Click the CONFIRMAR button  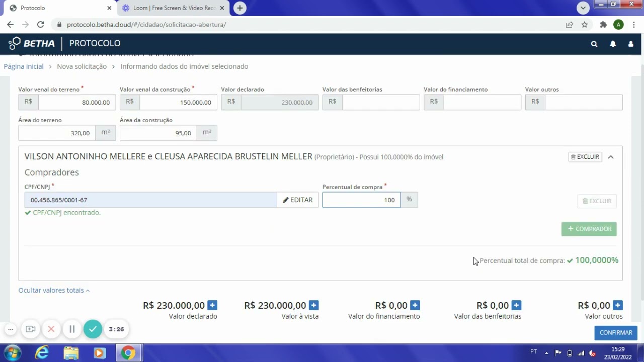click(616, 333)
